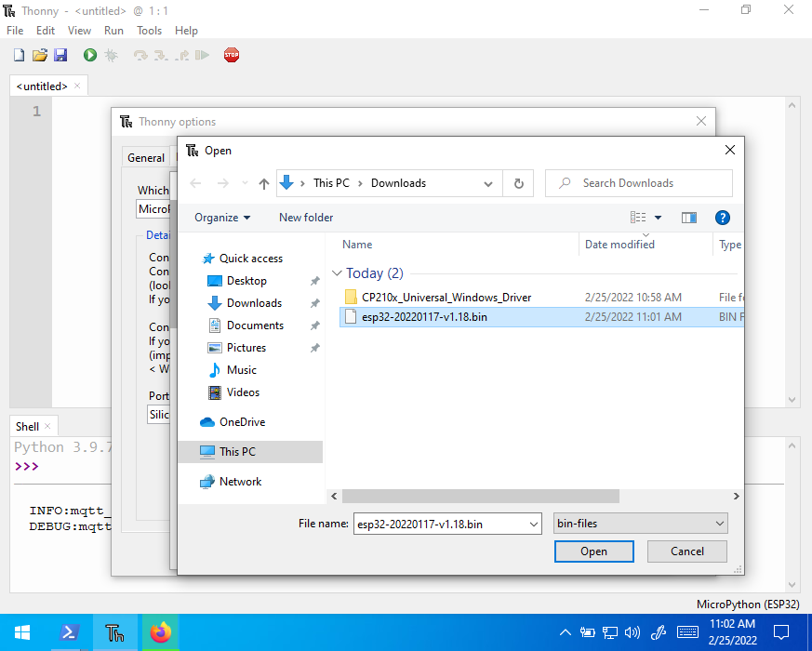Click the blue Help question mark icon
Screen dimensions: 812x651
pyautogui.click(x=723, y=218)
